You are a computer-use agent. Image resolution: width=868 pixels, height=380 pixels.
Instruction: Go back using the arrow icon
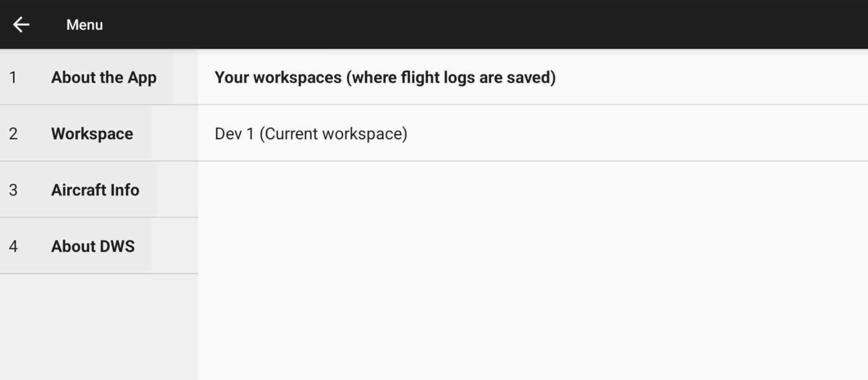21,24
